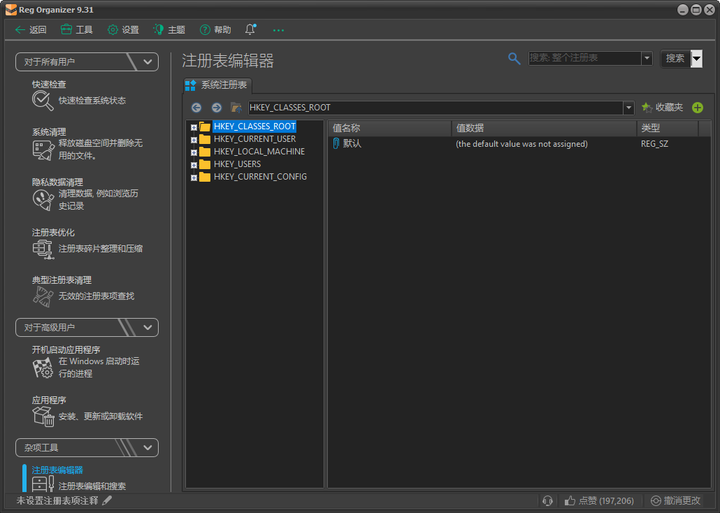720x513 pixels.
Task: Sort by the 值数据 column header
Action: [544, 128]
